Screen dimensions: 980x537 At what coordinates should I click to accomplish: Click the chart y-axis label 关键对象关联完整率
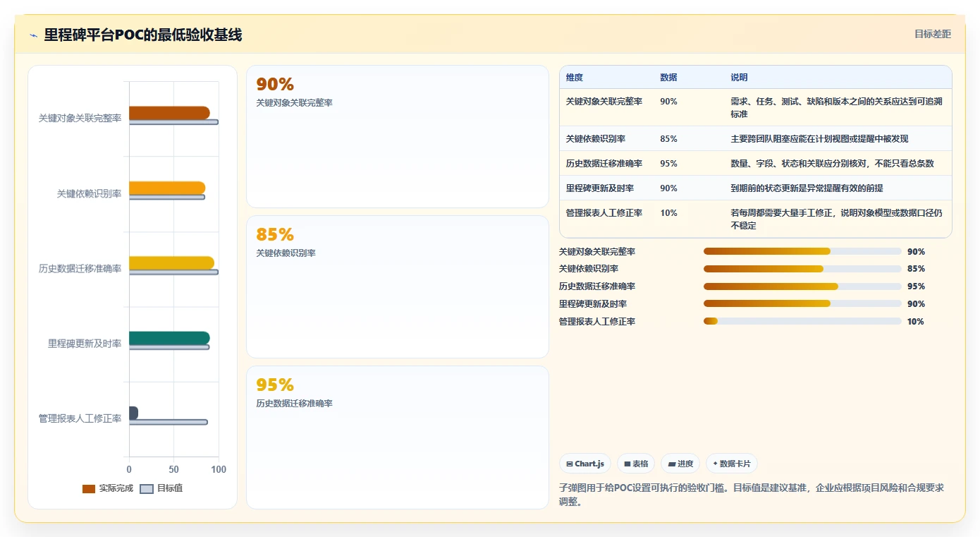click(x=80, y=119)
